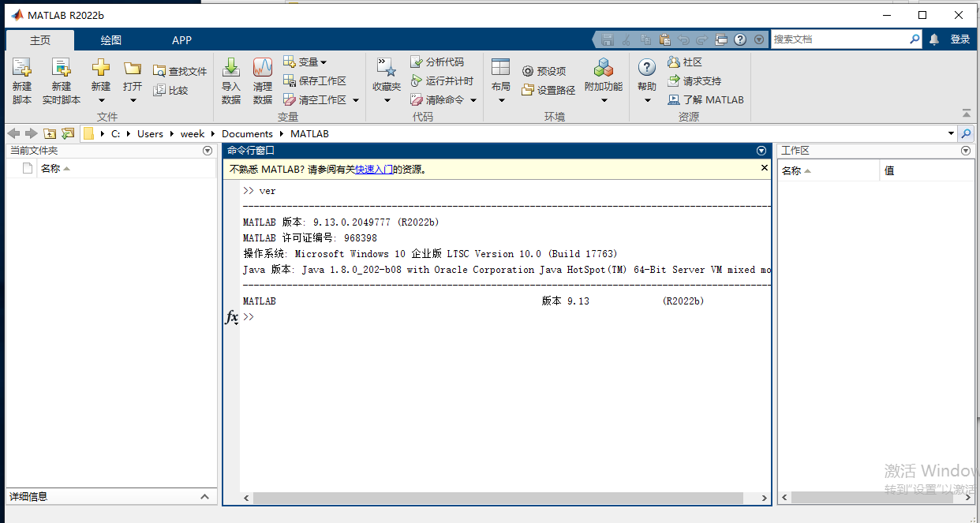This screenshot has height=523, width=980.
Task: Click the 收藏夹 favorites icon
Action: [387, 68]
